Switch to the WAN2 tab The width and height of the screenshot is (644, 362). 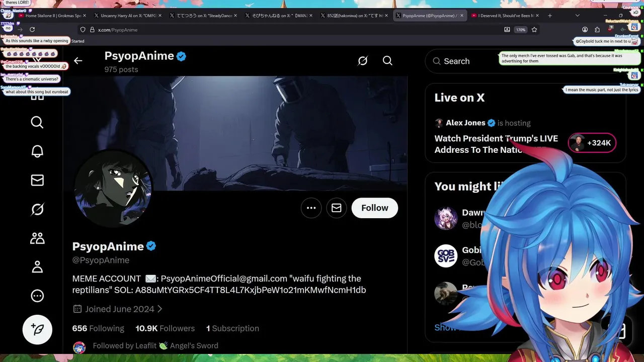click(x=278, y=16)
